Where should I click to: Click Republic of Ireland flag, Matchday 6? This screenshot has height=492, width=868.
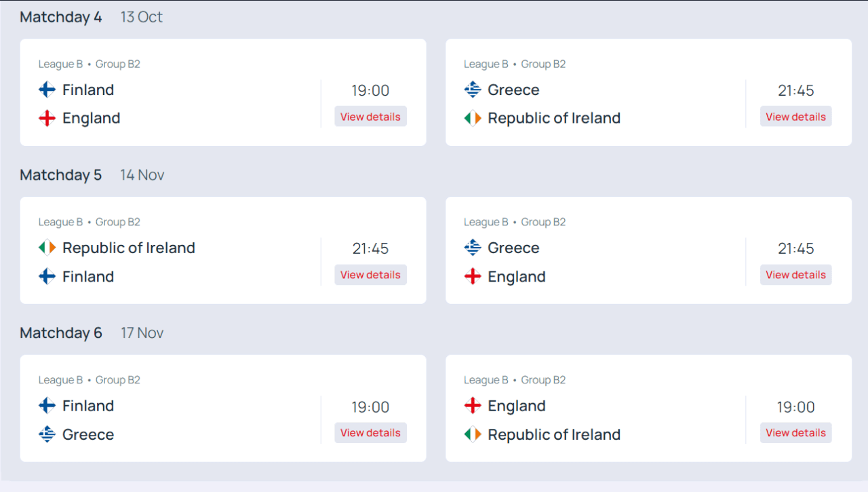pyautogui.click(x=473, y=434)
